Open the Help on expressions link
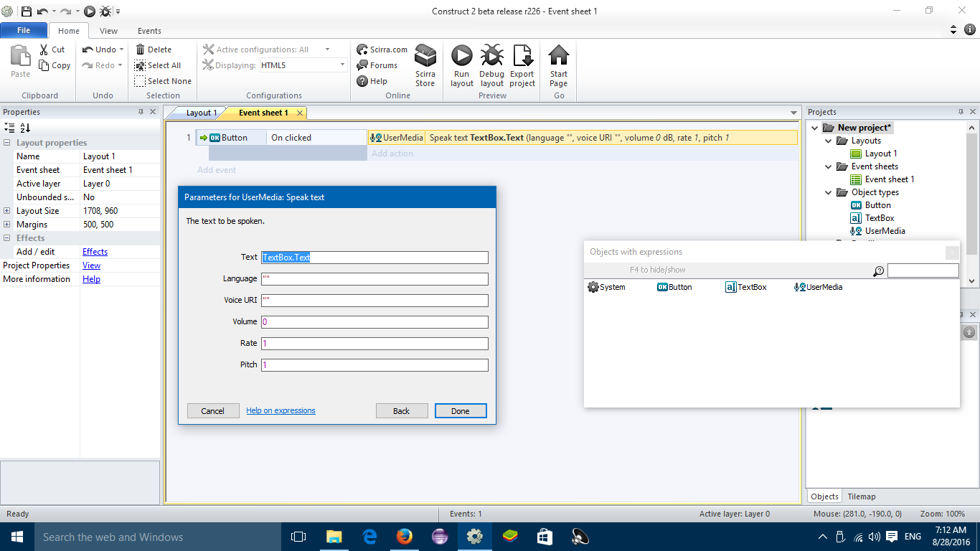980x551 pixels. click(x=281, y=410)
